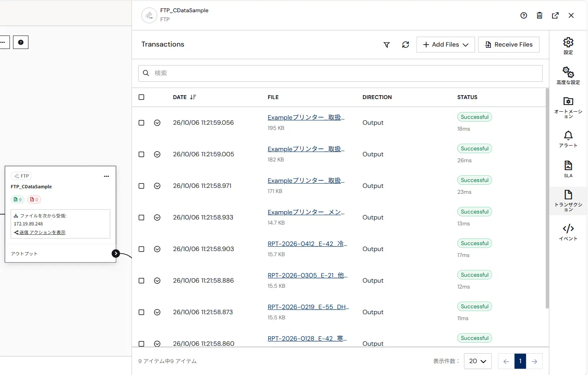Open the RPT-2026-0219_E-55 file link
Image resolution: width=588 pixels, height=375 pixels.
(308, 307)
